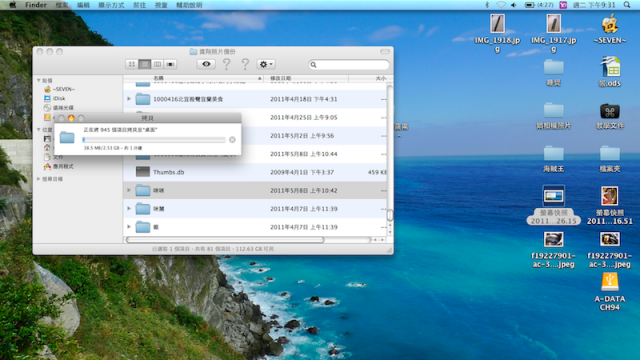640x360 pixels.
Task: Click the copy progress bar
Action: pyautogui.click(x=154, y=140)
